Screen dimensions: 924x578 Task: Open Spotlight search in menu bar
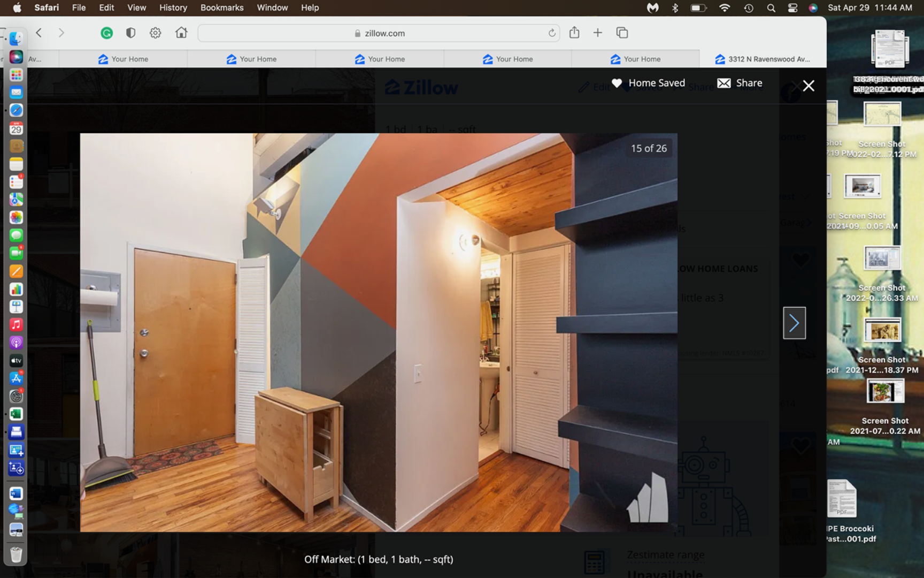[x=771, y=7]
